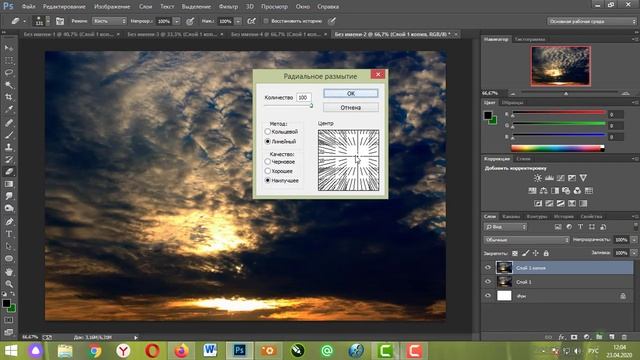Open the layer filter Вид dropdown
The height and width of the screenshot is (360, 640).
[x=506, y=227]
